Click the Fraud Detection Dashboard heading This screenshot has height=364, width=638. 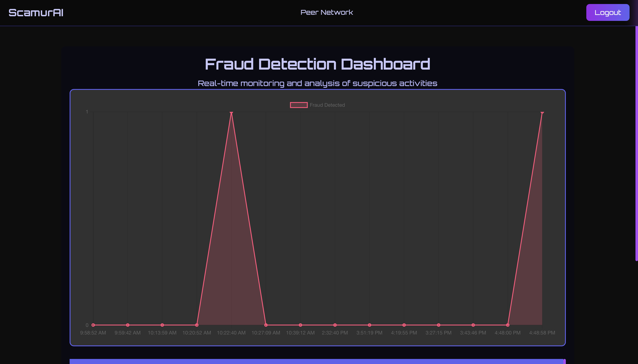317,64
